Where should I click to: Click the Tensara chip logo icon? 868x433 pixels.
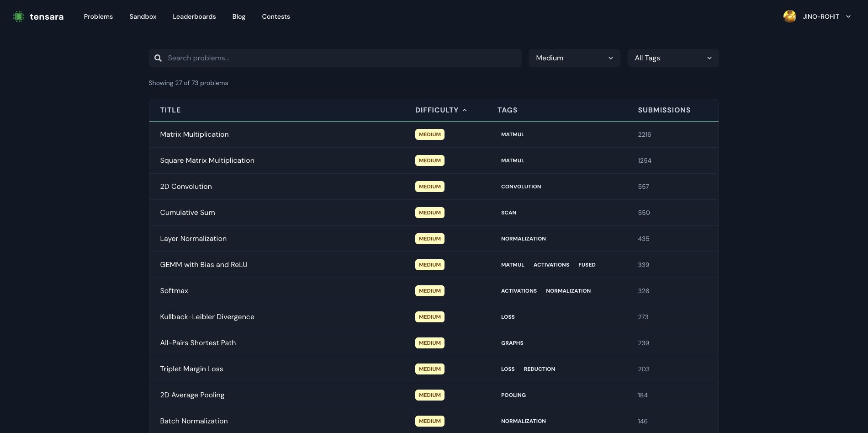[x=18, y=16]
